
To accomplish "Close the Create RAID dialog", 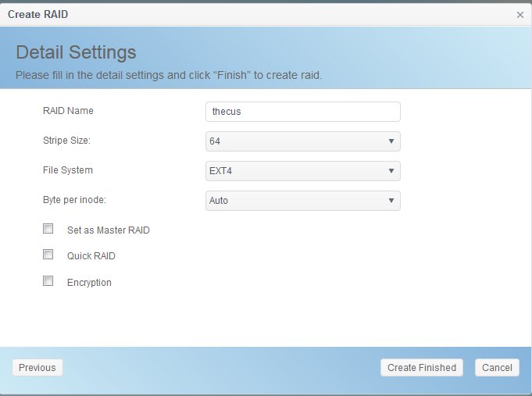I will pos(520,15).
